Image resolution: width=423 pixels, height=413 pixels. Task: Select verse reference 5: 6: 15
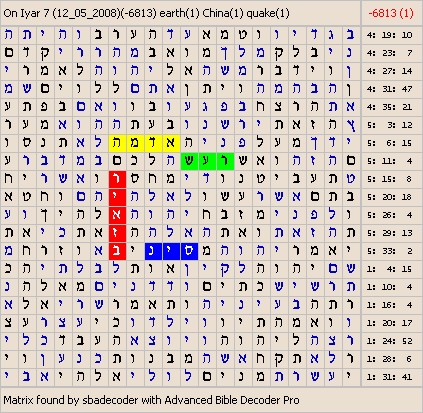click(x=389, y=143)
